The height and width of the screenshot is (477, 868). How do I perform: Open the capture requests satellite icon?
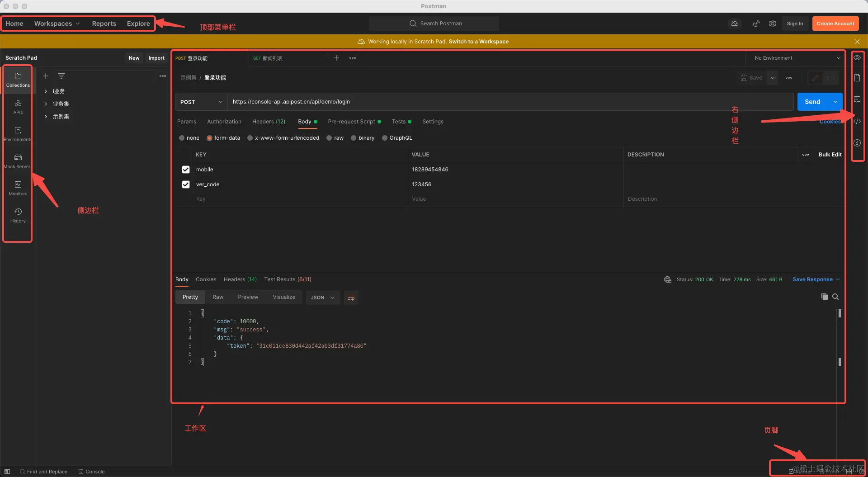tap(756, 24)
